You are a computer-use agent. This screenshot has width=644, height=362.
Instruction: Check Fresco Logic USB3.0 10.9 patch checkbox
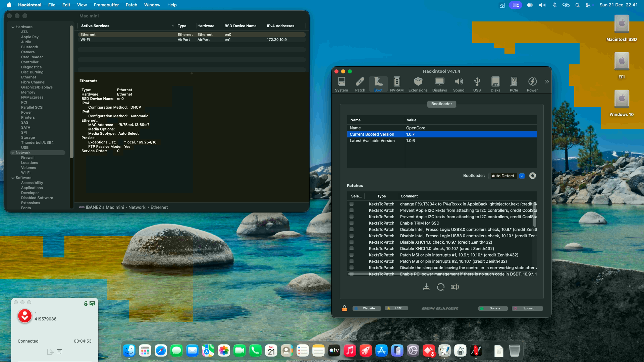(x=352, y=229)
